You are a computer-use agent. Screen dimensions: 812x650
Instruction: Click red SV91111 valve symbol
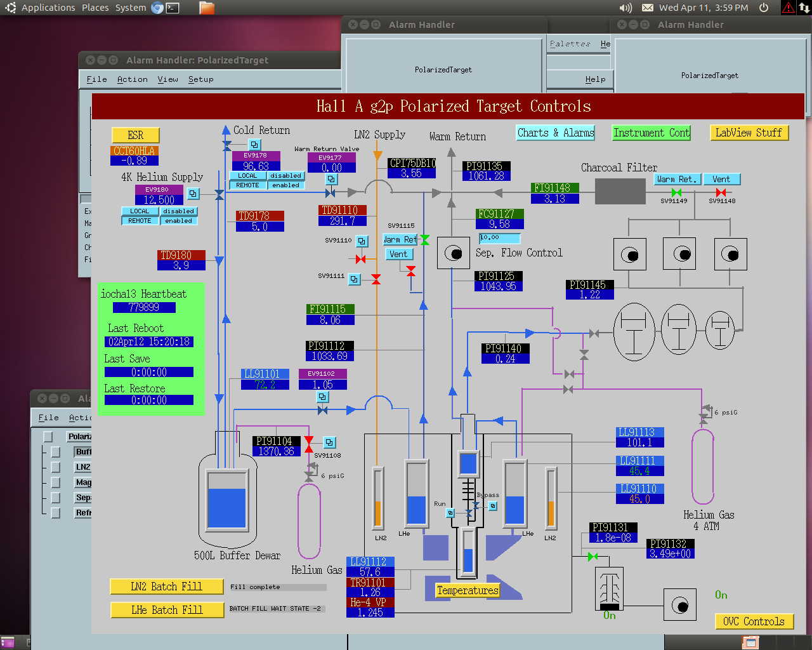pyautogui.click(x=376, y=279)
